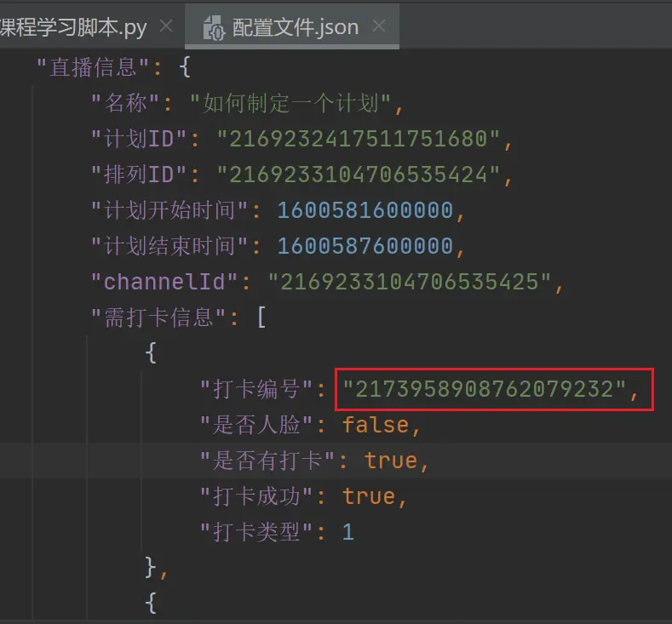Viewport: 672px width, 624px height.
Task: Click the "是否人脸" key
Action: pos(256,425)
